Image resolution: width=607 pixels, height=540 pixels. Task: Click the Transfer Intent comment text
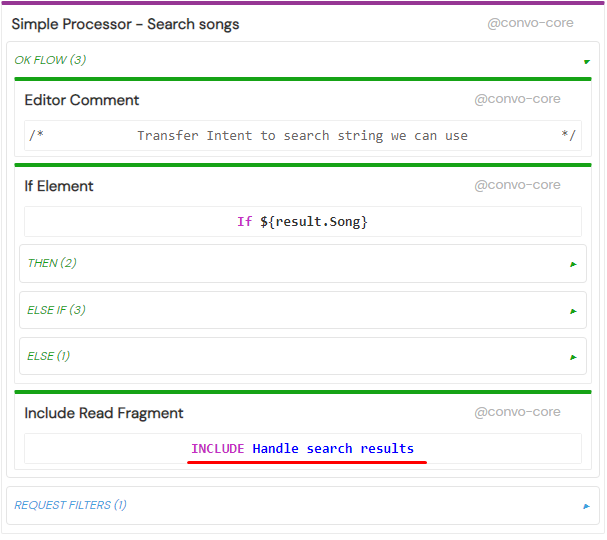click(x=302, y=135)
